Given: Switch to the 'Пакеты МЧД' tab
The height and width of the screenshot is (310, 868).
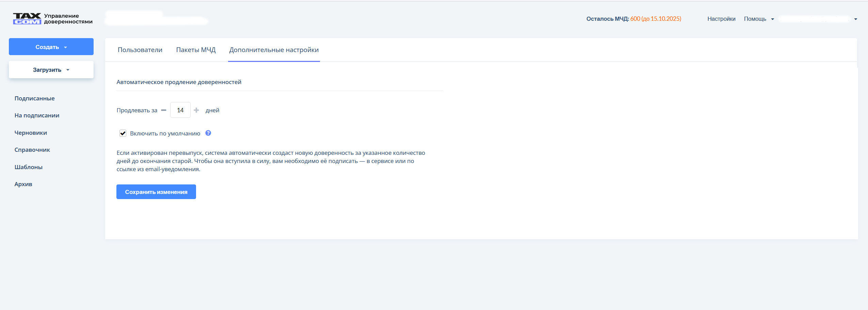Looking at the screenshot, I should pyautogui.click(x=196, y=50).
